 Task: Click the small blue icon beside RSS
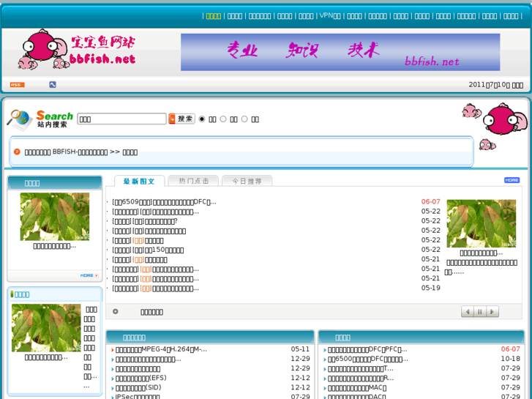pyautogui.click(x=53, y=84)
